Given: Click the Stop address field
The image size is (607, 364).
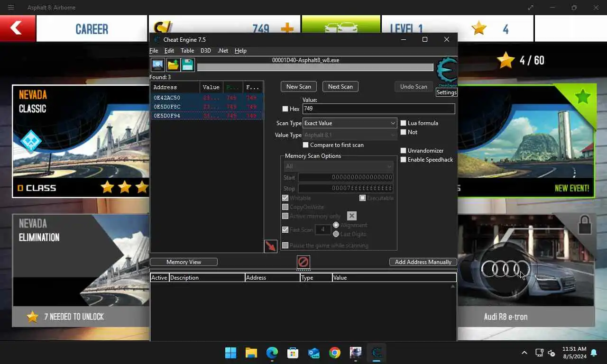Looking at the screenshot, I should coord(346,188).
